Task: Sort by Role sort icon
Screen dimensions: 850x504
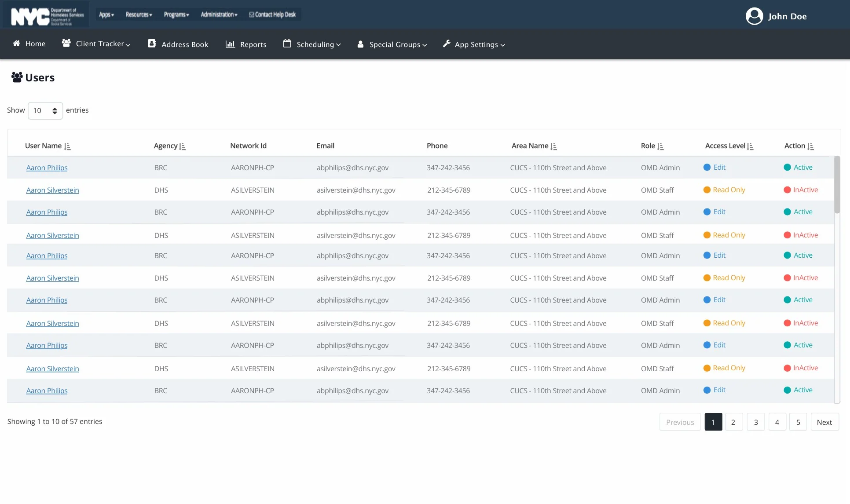Action: pos(660,146)
